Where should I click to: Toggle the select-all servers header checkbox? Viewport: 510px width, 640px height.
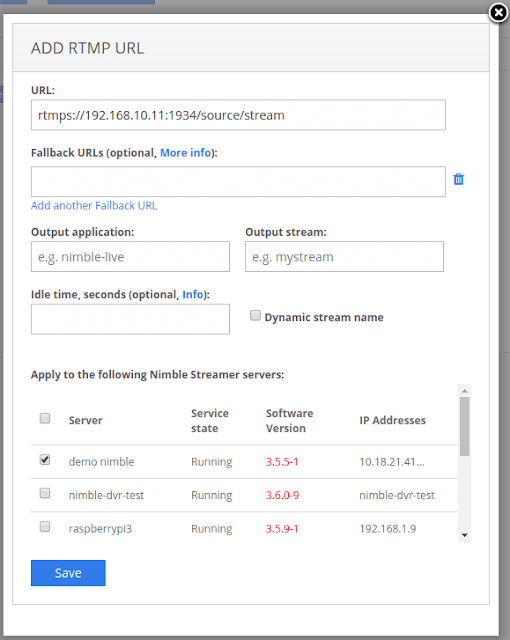coord(45,418)
